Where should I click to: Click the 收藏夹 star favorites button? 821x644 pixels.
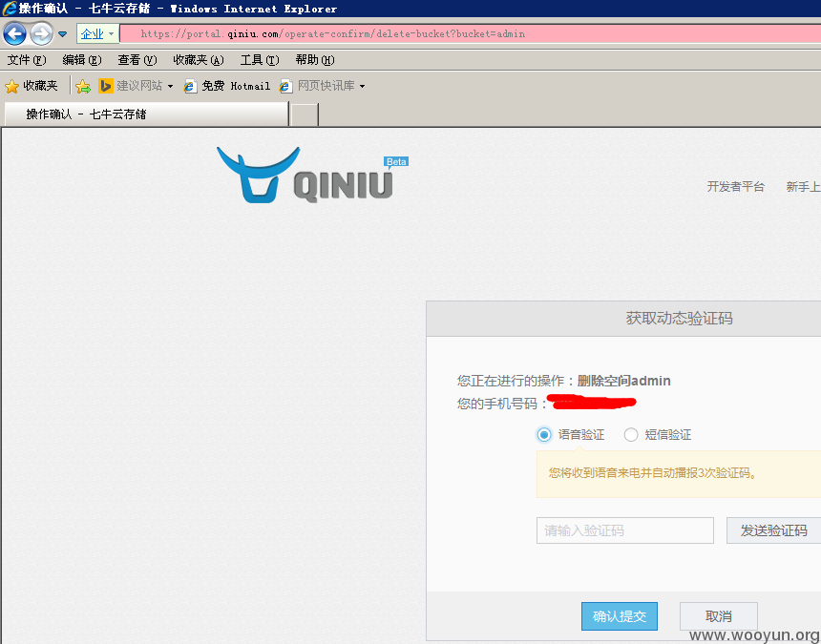tap(32, 86)
